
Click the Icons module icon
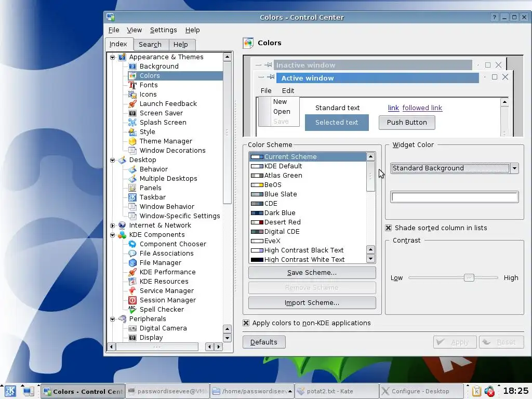132,95
